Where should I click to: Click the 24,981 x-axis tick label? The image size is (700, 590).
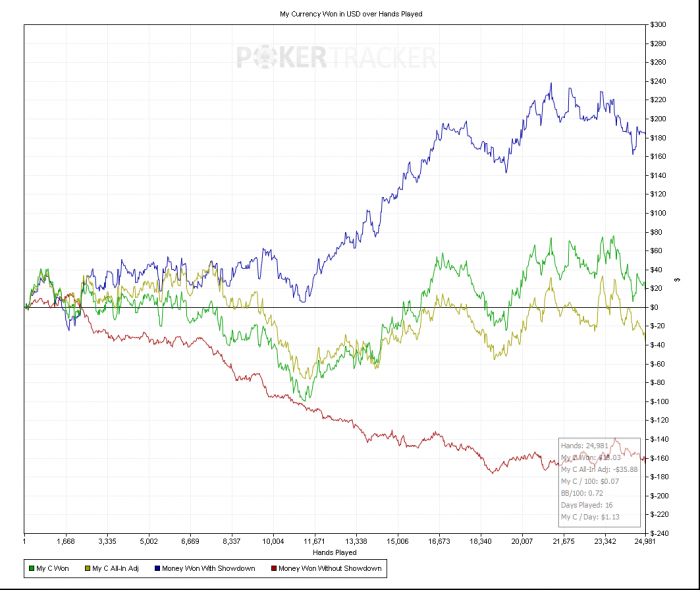644,541
